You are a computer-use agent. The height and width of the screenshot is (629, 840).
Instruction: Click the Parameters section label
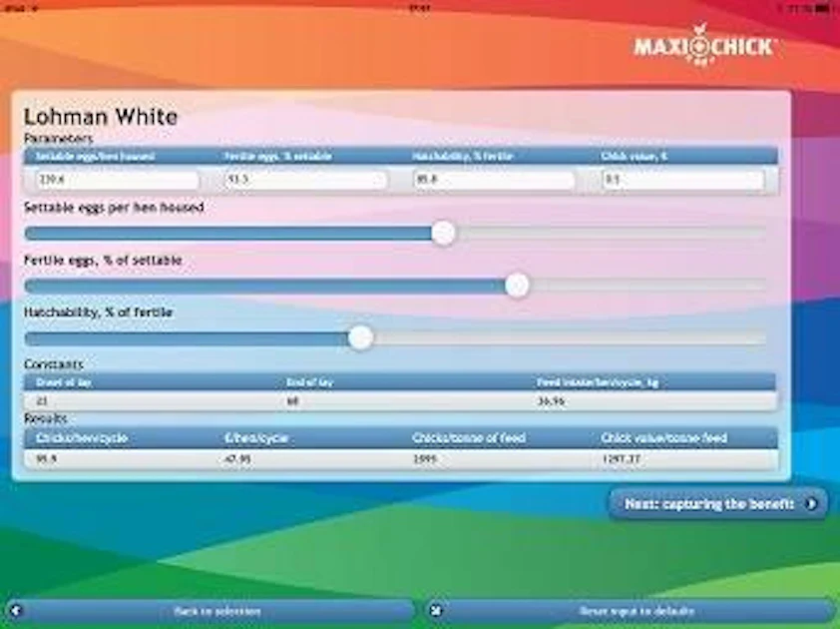(x=58, y=139)
